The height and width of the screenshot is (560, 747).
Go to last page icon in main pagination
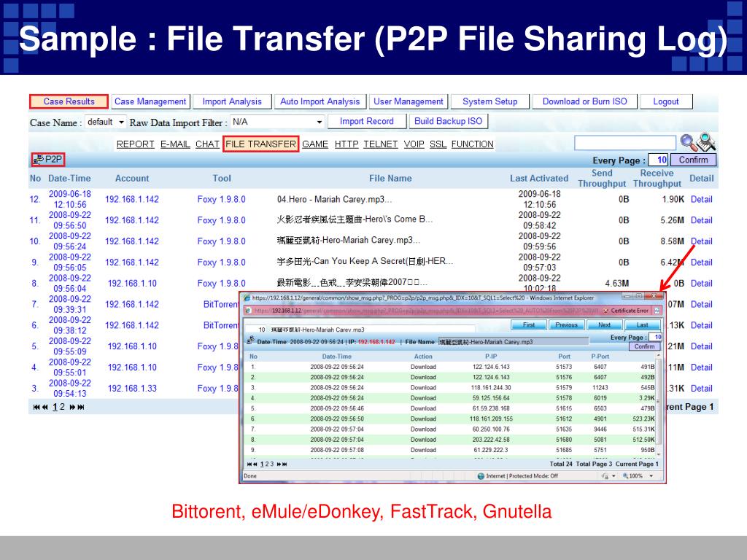81,407
